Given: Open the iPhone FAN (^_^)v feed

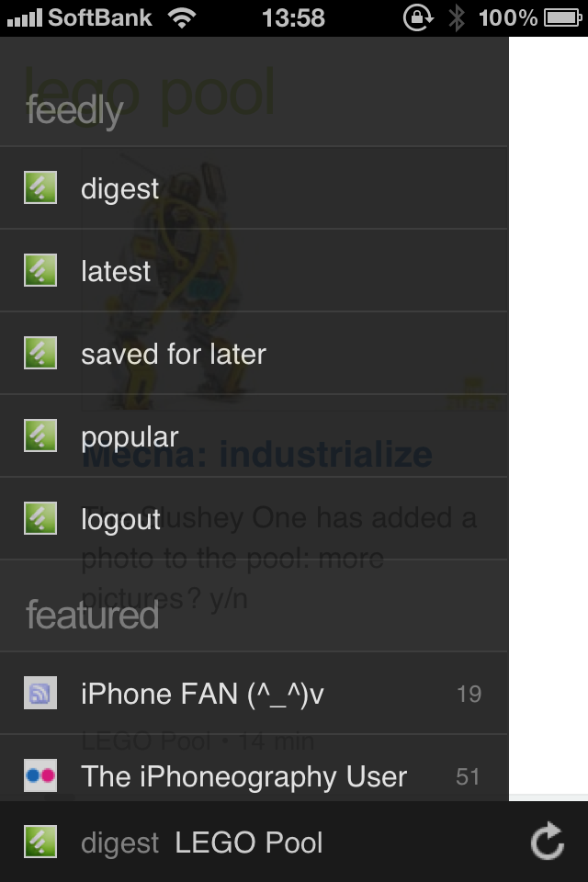Looking at the screenshot, I should click(254, 693).
